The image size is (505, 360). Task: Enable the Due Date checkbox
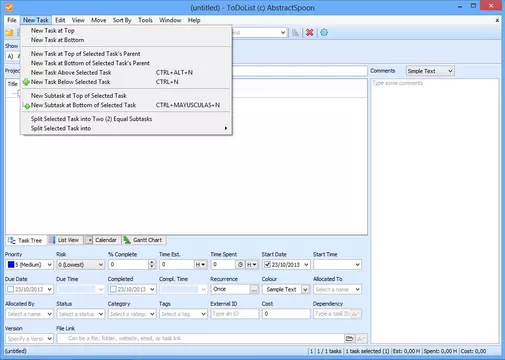tap(10, 289)
